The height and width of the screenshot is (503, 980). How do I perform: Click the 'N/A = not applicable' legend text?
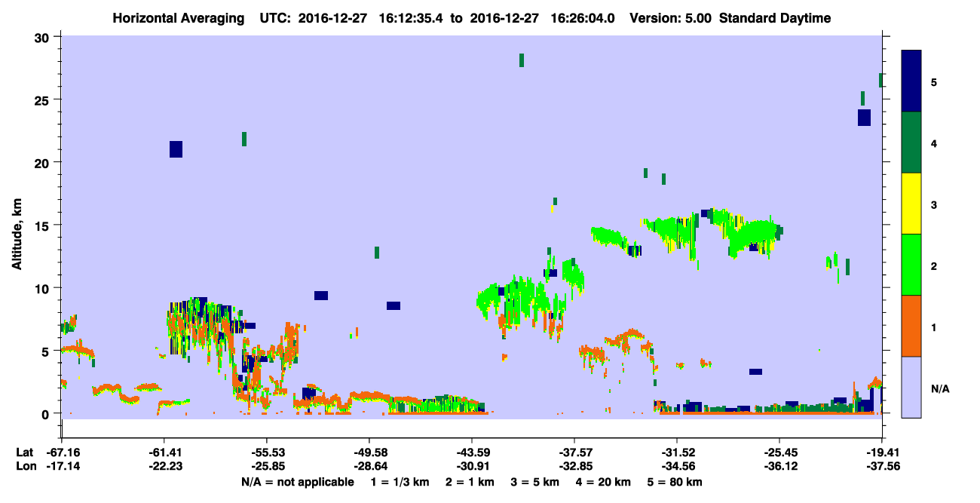coord(297,482)
